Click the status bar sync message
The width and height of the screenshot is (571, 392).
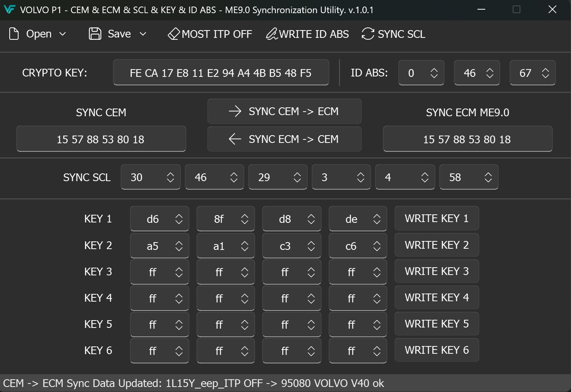[193, 383]
